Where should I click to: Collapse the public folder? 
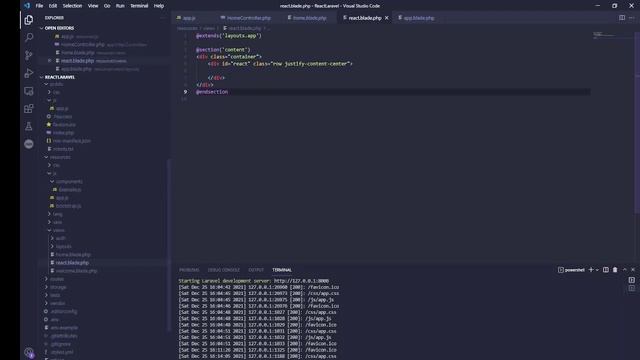click(x=56, y=84)
